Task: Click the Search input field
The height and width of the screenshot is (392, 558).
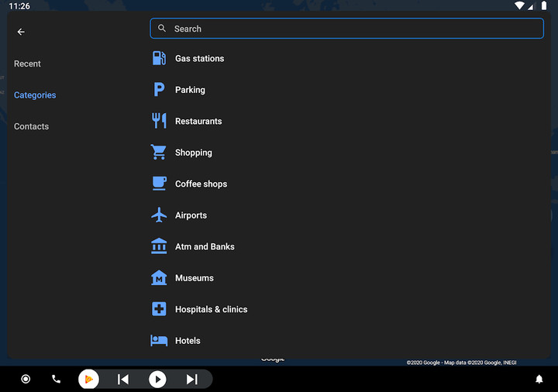Action: point(346,29)
